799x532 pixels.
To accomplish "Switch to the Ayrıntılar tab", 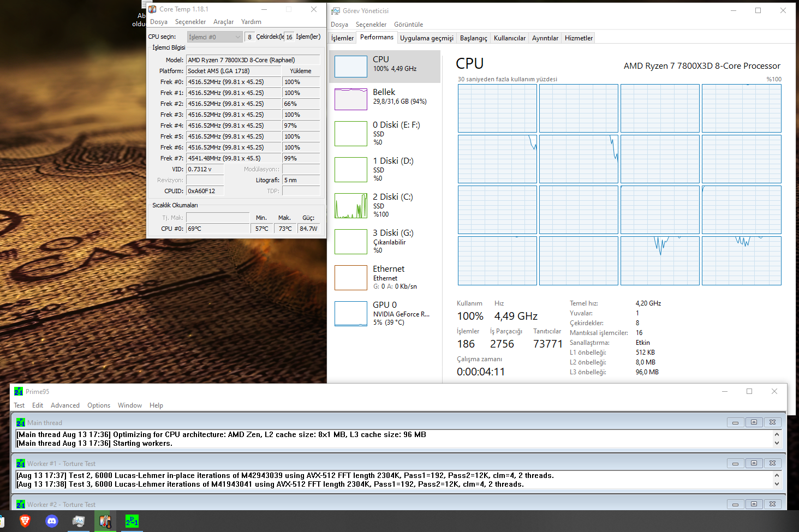I will coord(545,38).
